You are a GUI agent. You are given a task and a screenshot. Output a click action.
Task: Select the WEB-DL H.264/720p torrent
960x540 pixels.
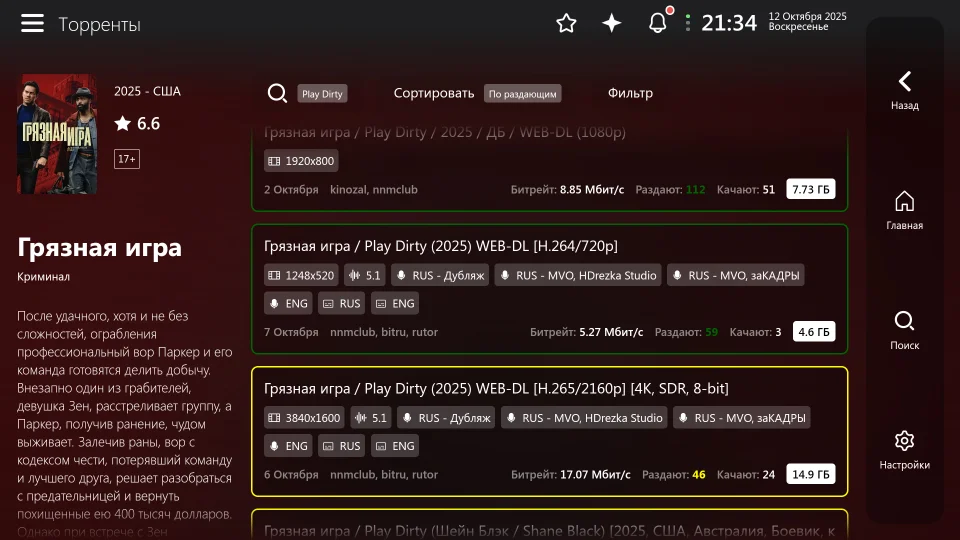[440, 246]
